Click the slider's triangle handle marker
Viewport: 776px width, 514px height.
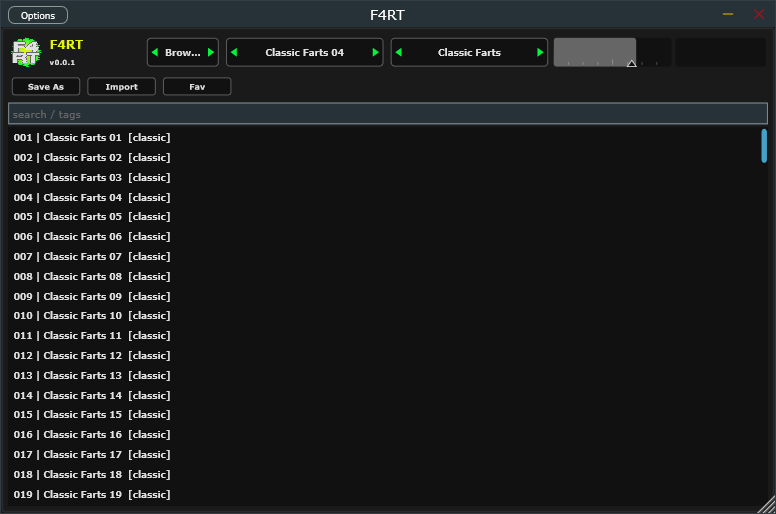631,63
